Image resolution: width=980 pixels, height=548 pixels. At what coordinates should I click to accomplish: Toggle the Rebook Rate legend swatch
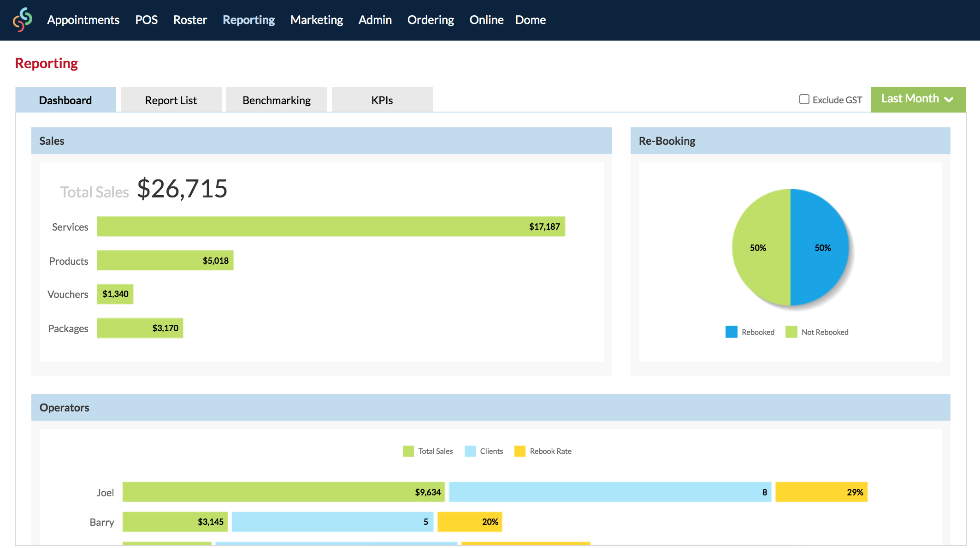(520, 451)
